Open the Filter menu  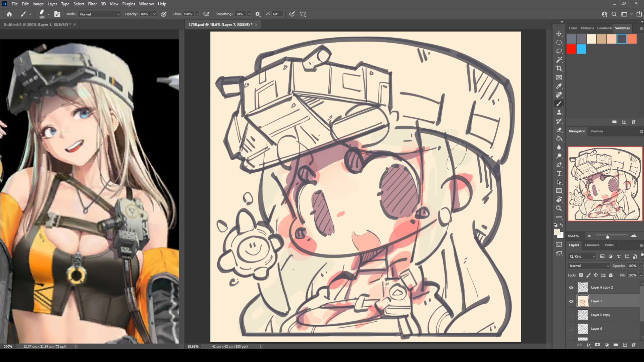(x=92, y=4)
